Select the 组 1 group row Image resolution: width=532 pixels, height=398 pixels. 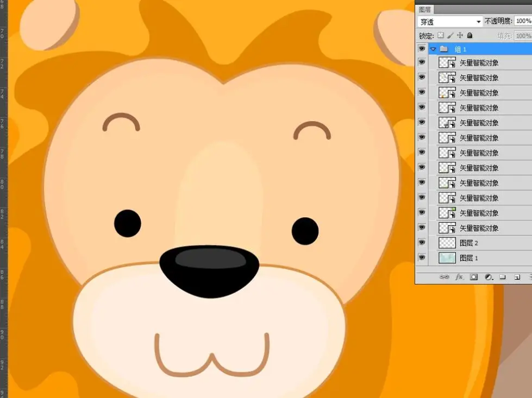pos(480,49)
